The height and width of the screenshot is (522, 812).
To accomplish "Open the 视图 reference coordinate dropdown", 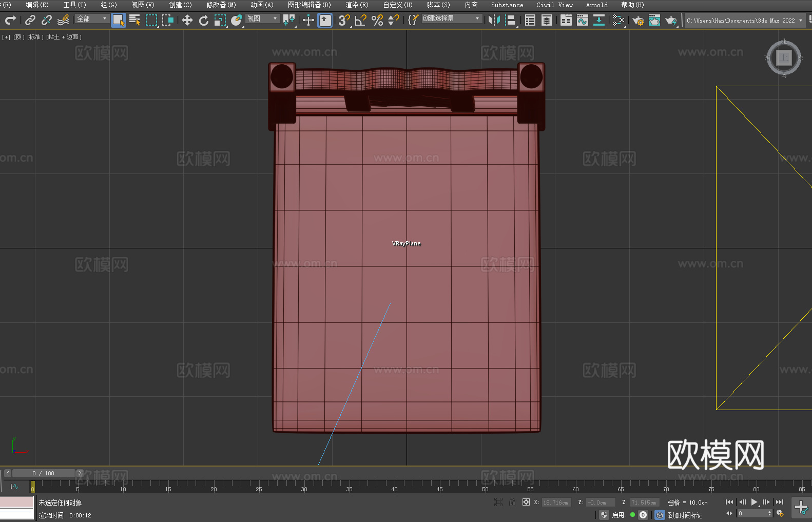I will coord(263,18).
